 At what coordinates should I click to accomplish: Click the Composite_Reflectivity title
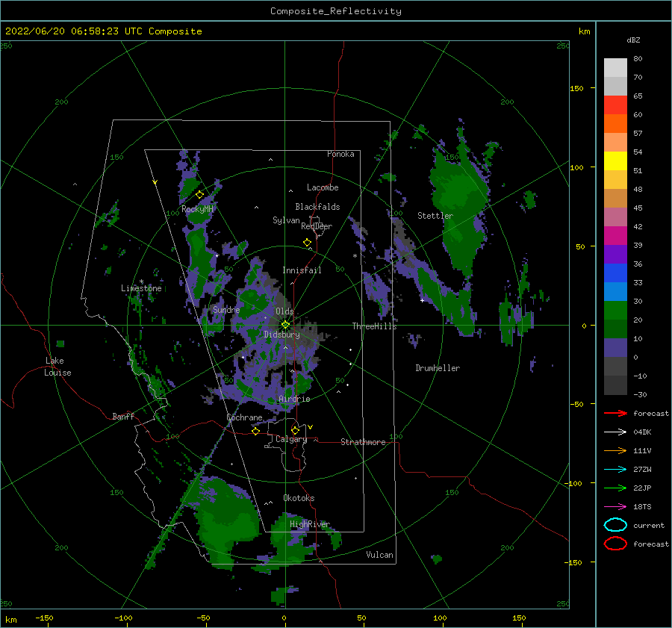(x=336, y=11)
